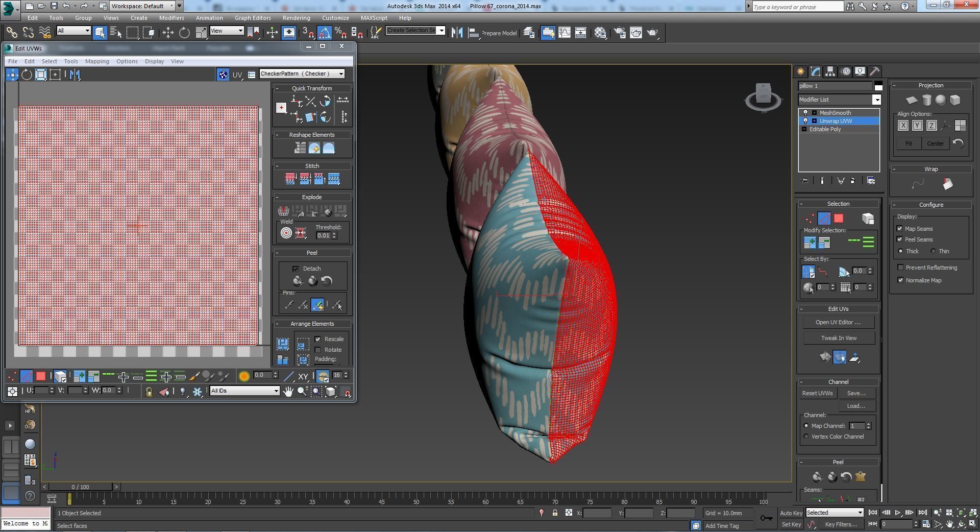Image resolution: width=980 pixels, height=532 pixels.
Task: Click the object color swatch beside pillow 1
Action: pos(878,86)
